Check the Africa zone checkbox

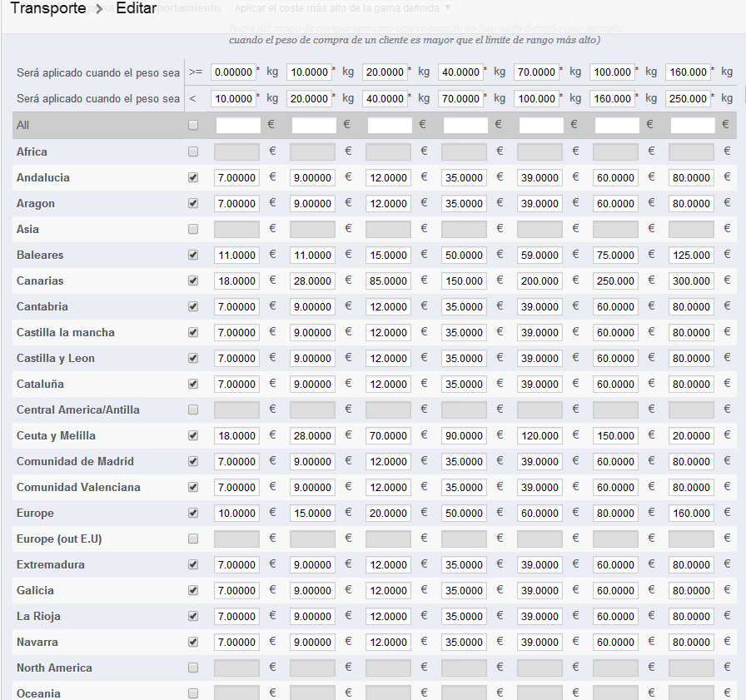[x=192, y=151]
